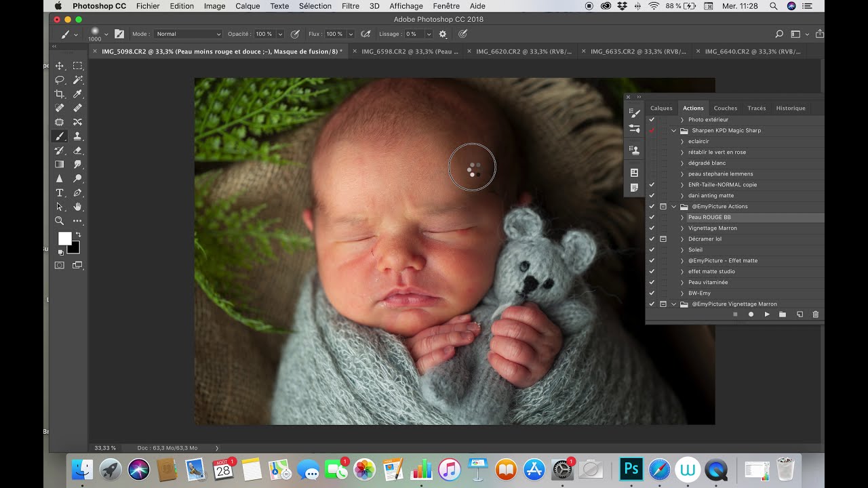Image resolution: width=868 pixels, height=488 pixels.
Task: Reset default foreground and background colors
Action: click(x=60, y=252)
